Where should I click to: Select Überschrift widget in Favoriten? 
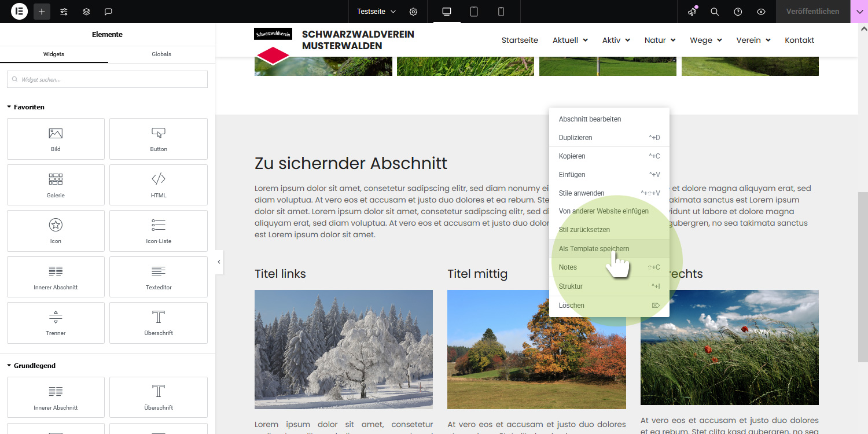[159, 323]
